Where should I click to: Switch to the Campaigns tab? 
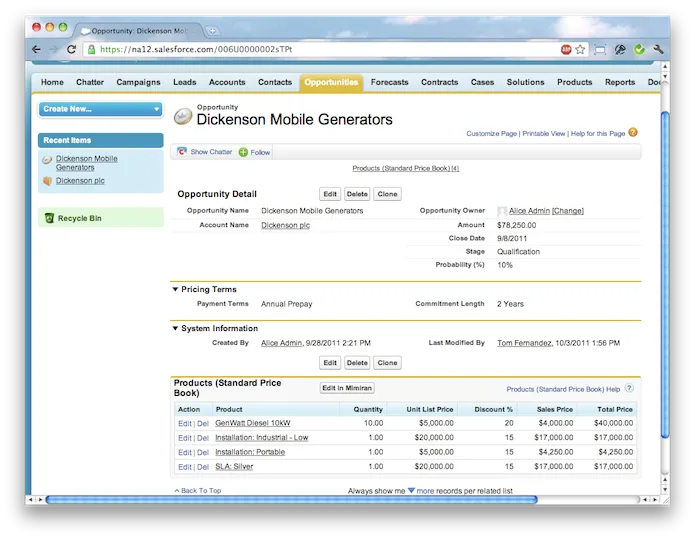pos(138,82)
